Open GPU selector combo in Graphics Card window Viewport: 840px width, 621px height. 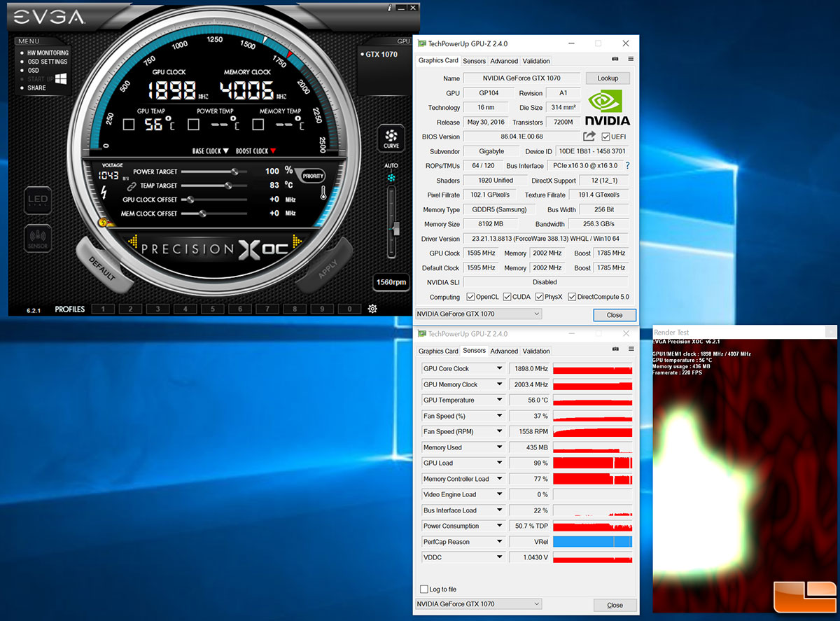coord(479,314)
